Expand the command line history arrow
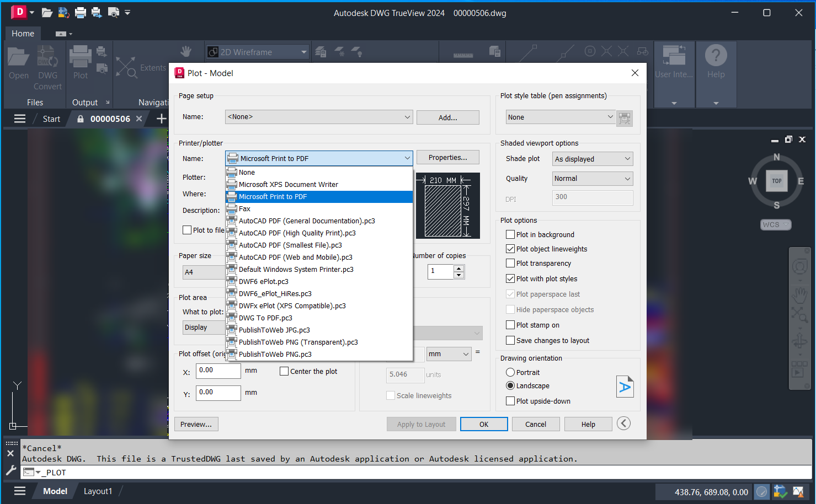The image size is (816, 504). [x=38, y=473]
